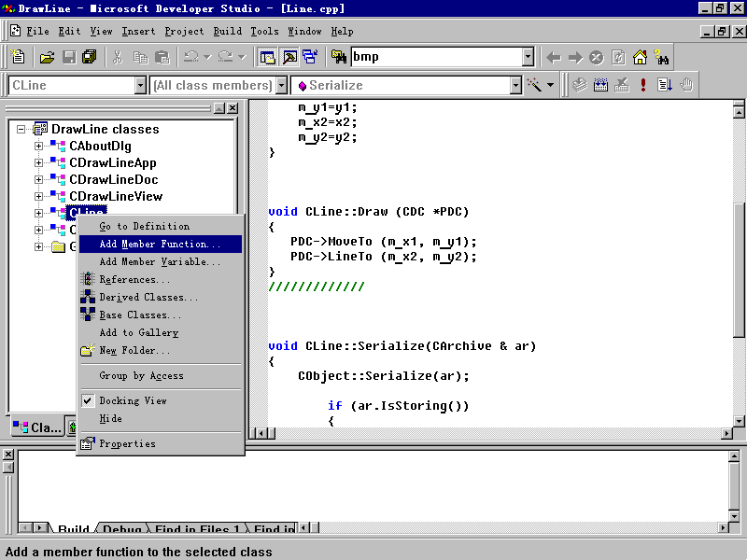Copy selection using the toolbar Copy icon
Screen dimensions: 747x560
140,58
